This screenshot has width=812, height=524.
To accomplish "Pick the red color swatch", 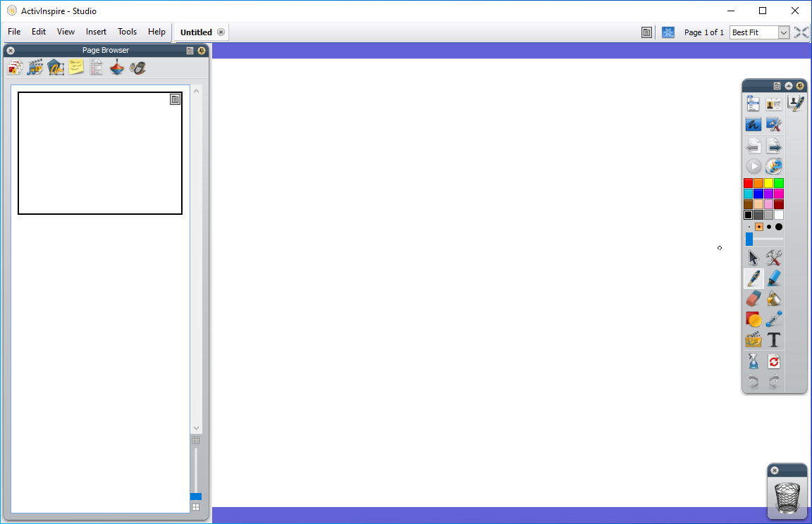I will (x=749, y=183).
